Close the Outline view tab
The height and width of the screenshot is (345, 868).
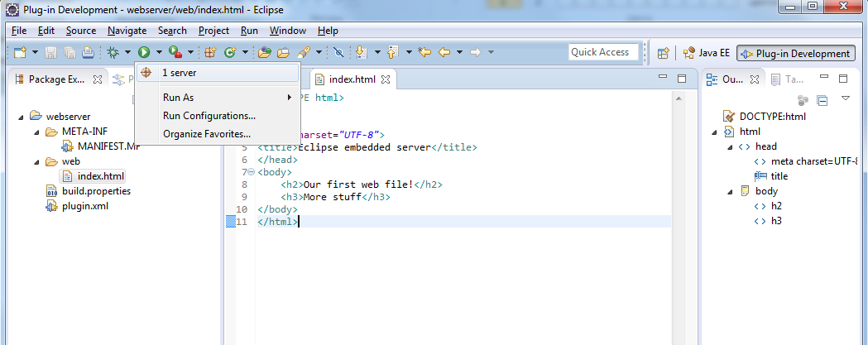pos(754,79)
